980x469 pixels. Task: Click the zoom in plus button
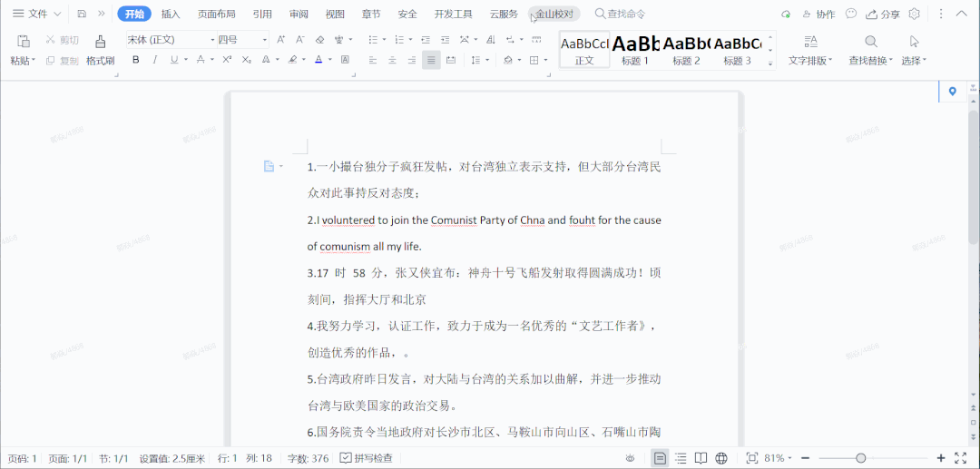[x=941, y=458]
